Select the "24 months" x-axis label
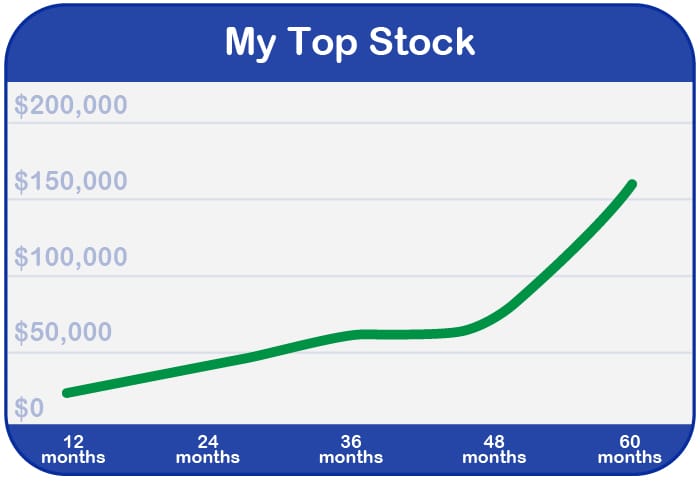Screen dimensions: 700x489 [x=207, y=449]
